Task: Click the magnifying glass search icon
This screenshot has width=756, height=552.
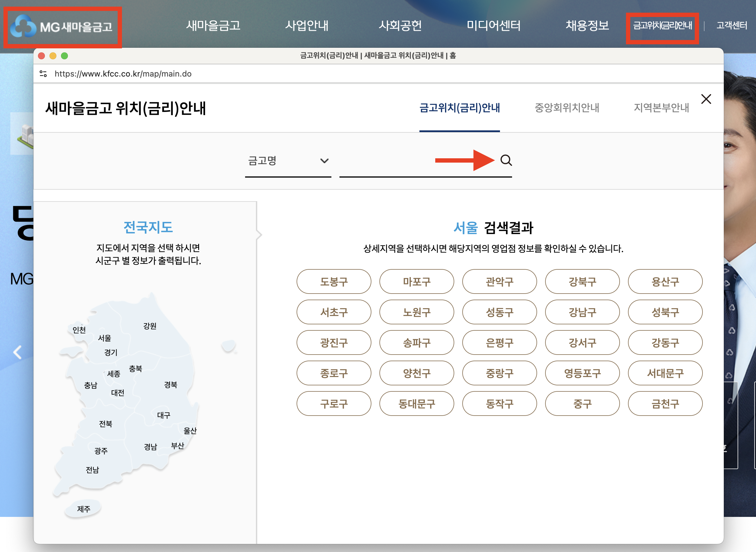Action: pyautogui.click(x=506, y=160)
